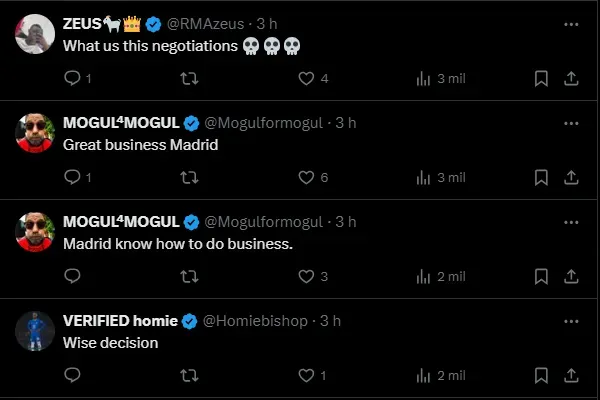Reply to ZEUS's negotiations tweet
The image size is (600, 400).
[72, 78]
